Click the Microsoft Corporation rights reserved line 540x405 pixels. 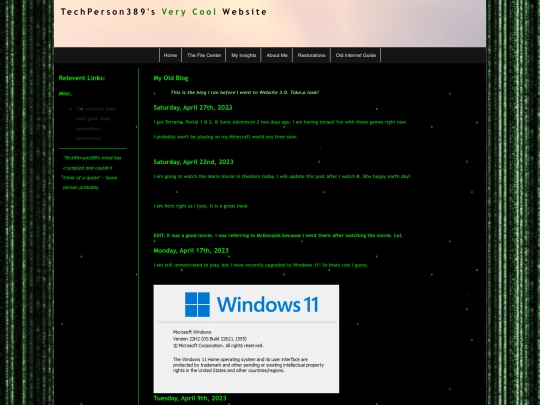point(218,345)
